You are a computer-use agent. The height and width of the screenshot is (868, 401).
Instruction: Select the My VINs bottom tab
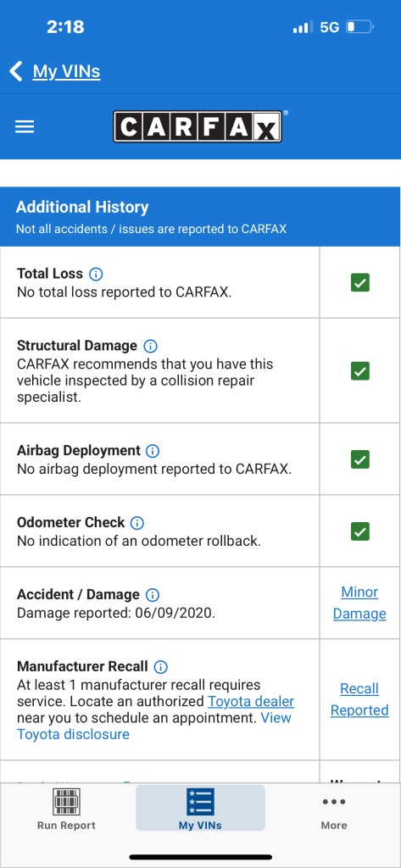(200, 808)
